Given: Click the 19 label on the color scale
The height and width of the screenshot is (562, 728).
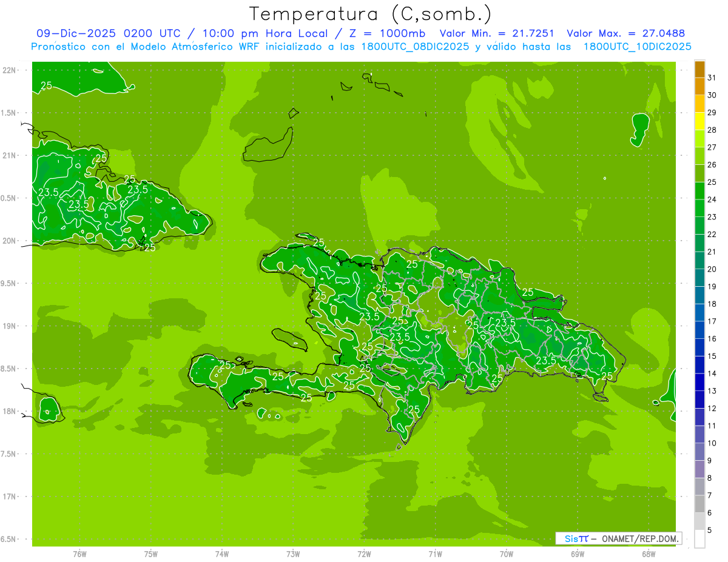Looking at the screenshot, I should (712, 287).
